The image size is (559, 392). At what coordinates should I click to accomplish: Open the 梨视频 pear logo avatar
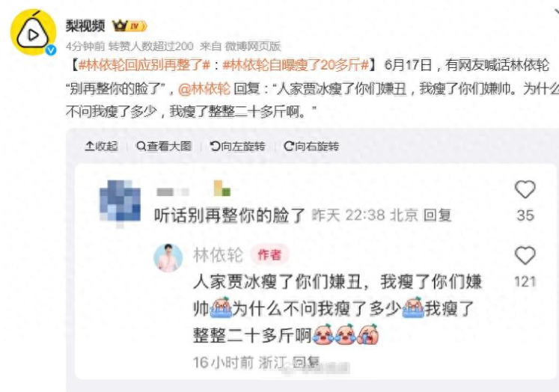coord(33,31)
